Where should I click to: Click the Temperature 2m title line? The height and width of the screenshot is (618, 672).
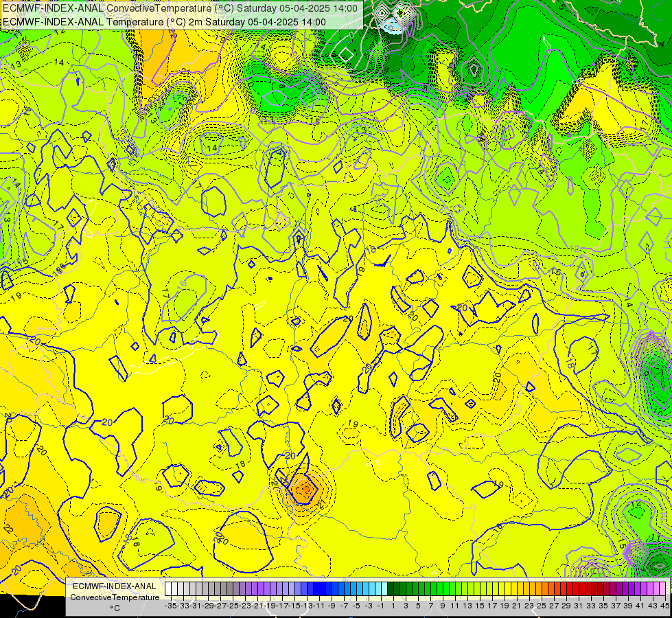(164, 22)
